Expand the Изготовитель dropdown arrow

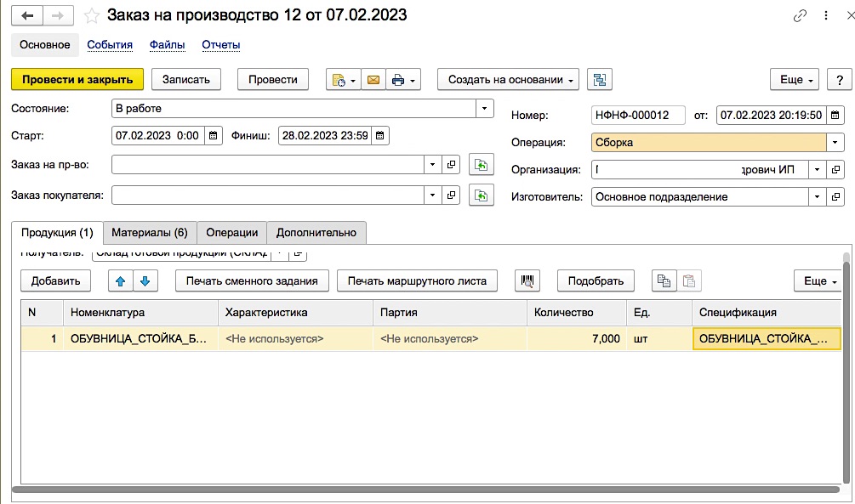(x=817, y=196)
